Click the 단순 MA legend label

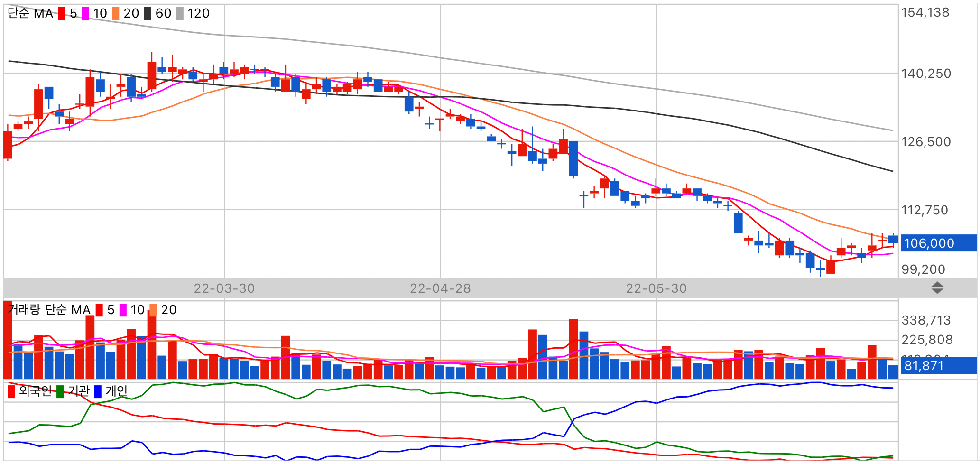coord(30,13)
